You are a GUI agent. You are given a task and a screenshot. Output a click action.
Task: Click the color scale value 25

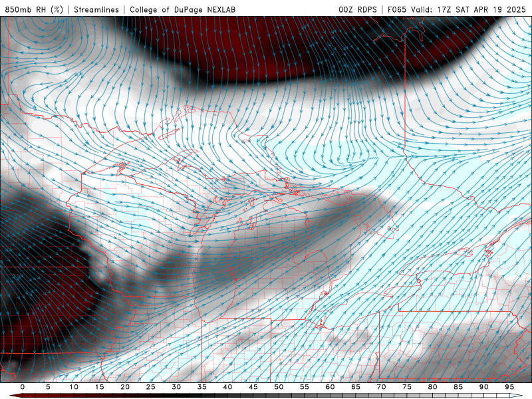coord(150,387)
